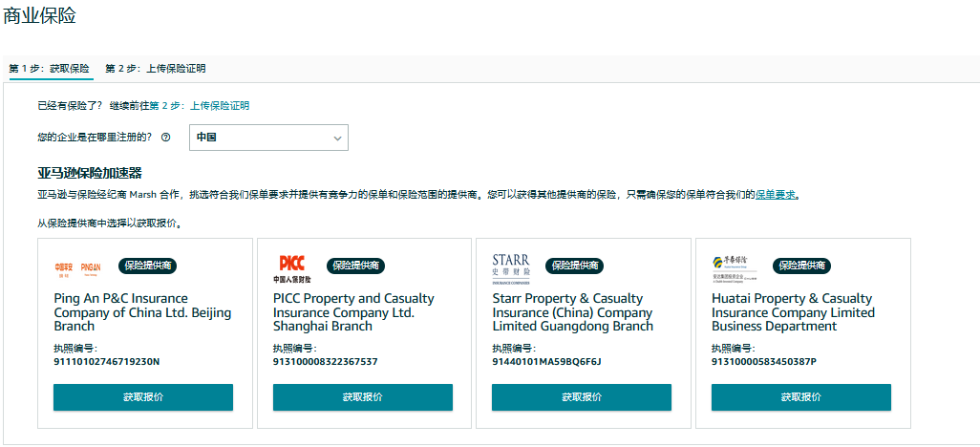The width and height of the screenshot is (980, 447).
Task: Open the 中国 country dropdown
Action: coord(268,138)
